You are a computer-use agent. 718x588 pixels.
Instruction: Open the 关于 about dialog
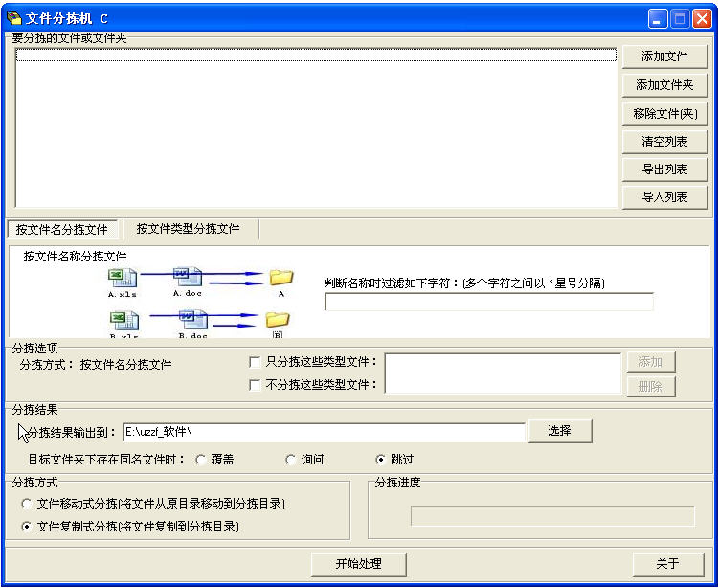coord(668,564)
